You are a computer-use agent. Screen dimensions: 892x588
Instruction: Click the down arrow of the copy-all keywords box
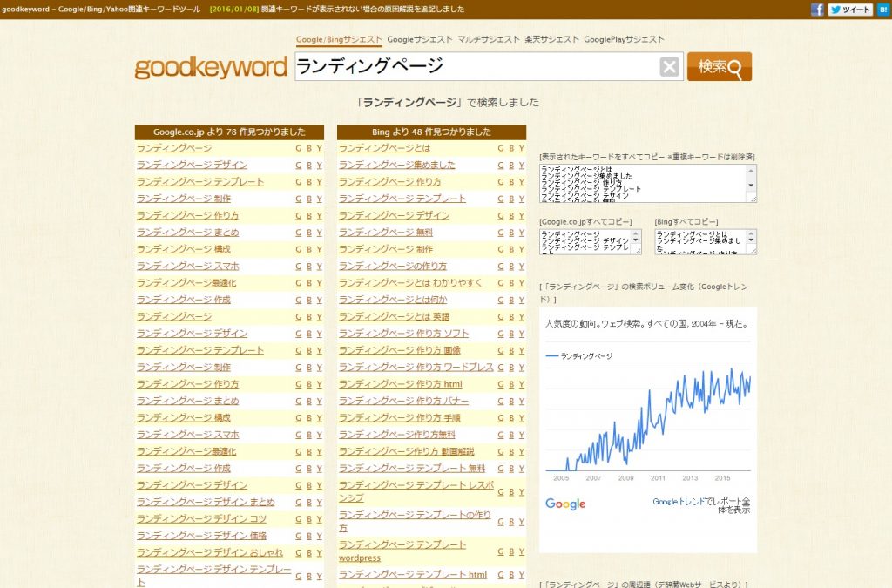pyautogui.click(x=751, y=186)
